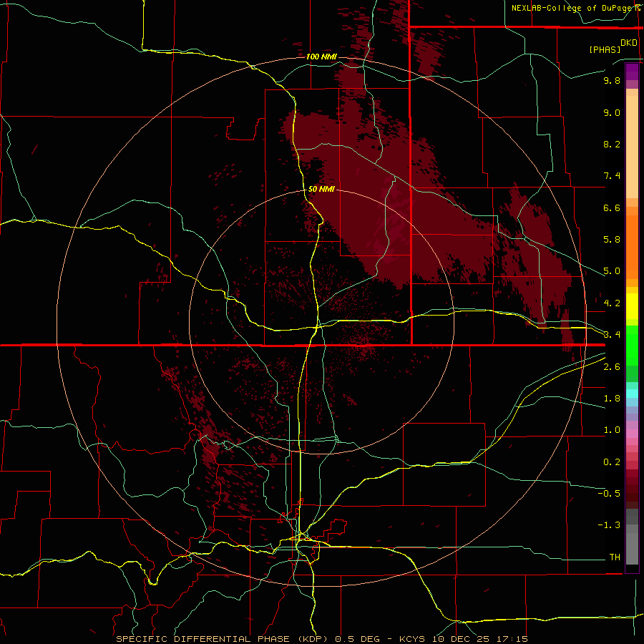Click the bright green segment of color bar
The image size is (644, 644).
pyautogui.click(x=632, y=346)
